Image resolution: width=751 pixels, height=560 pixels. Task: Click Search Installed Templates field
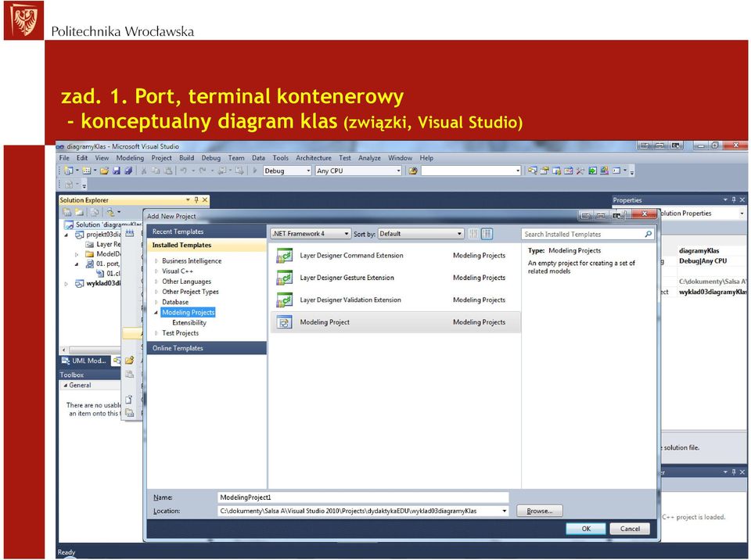588,235
